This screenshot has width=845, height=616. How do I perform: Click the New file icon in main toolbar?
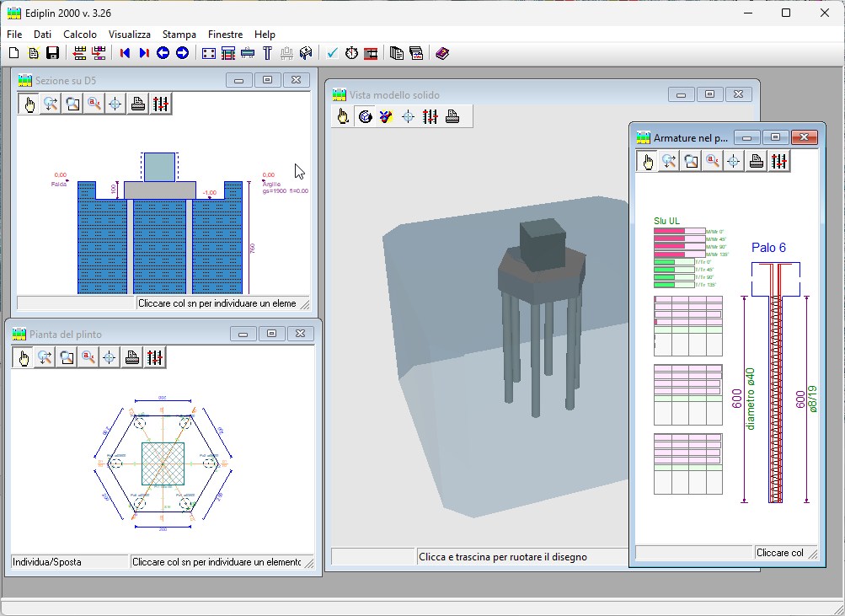(13, 53)
